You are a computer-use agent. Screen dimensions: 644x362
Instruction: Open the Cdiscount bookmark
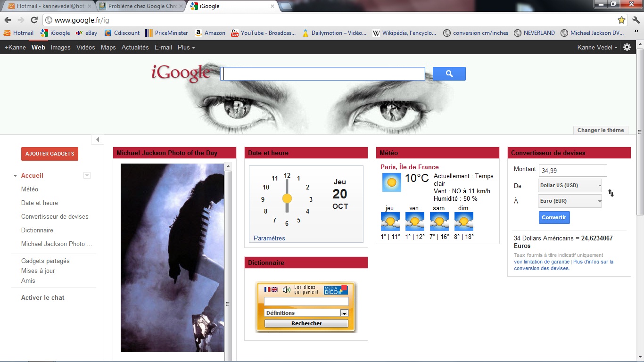point(122,33)
